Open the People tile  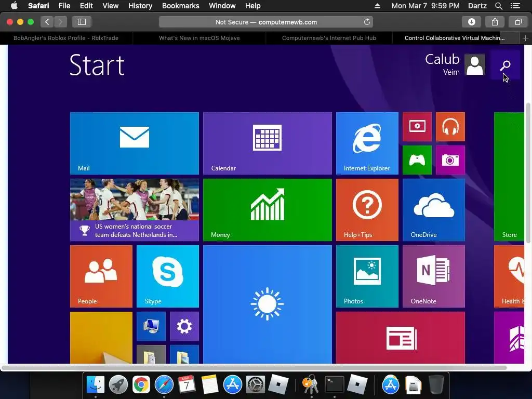click(101, 276)
